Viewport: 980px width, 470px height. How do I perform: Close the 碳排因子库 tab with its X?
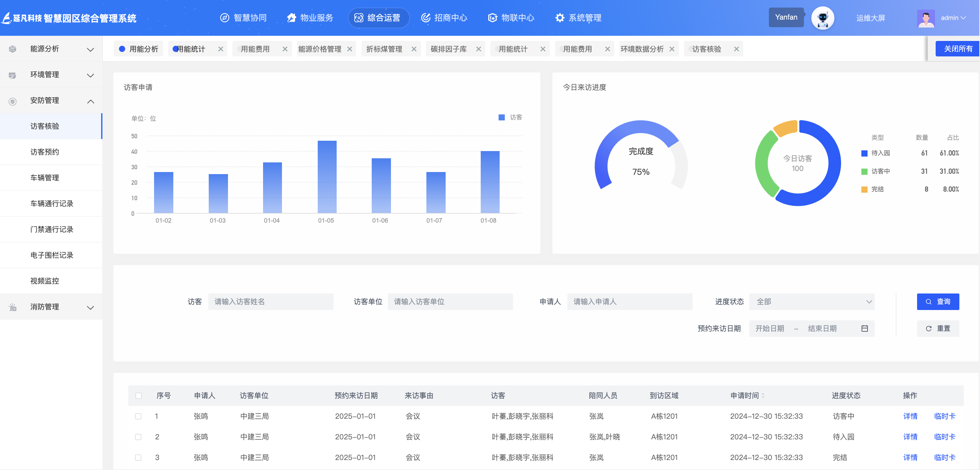pos(478,49)
